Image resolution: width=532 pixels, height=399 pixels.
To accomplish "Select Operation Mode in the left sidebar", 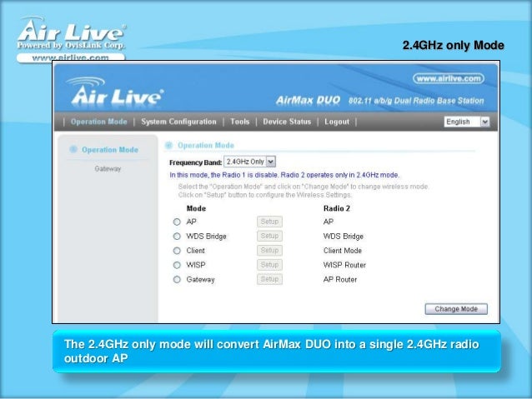I will (x=110, y=150).
